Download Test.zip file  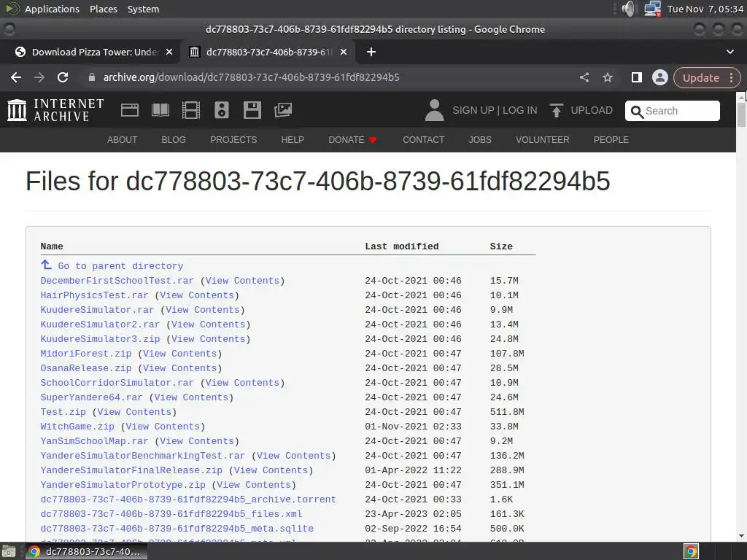[63, 412]
